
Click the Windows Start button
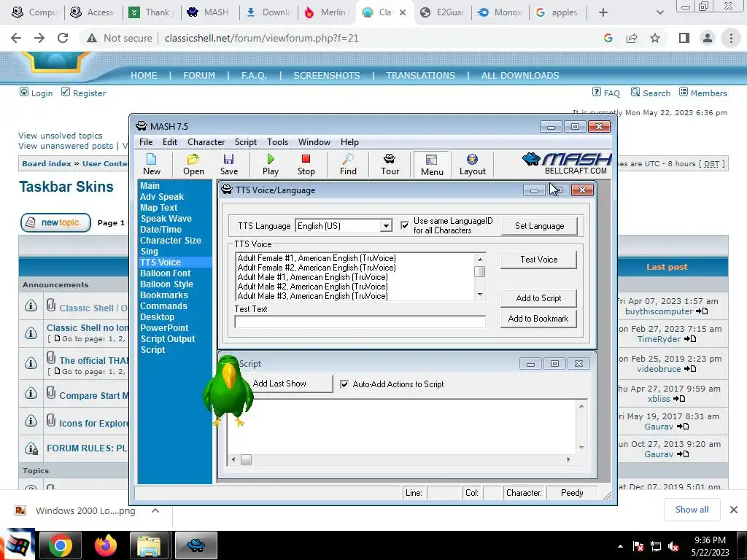coord(18,544)
